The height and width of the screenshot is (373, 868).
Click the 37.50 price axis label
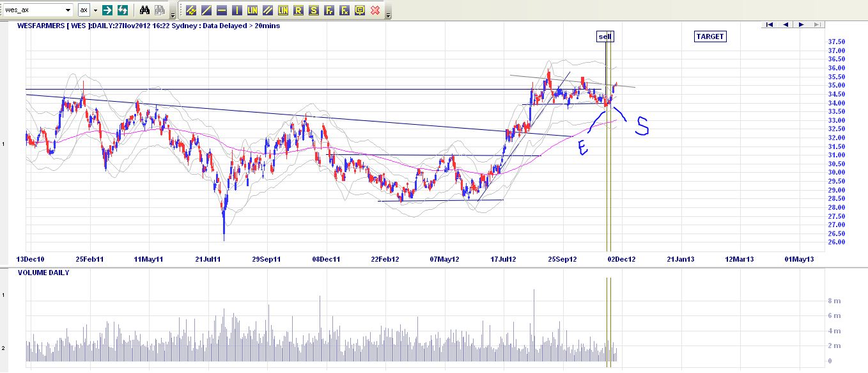point(837,42)
